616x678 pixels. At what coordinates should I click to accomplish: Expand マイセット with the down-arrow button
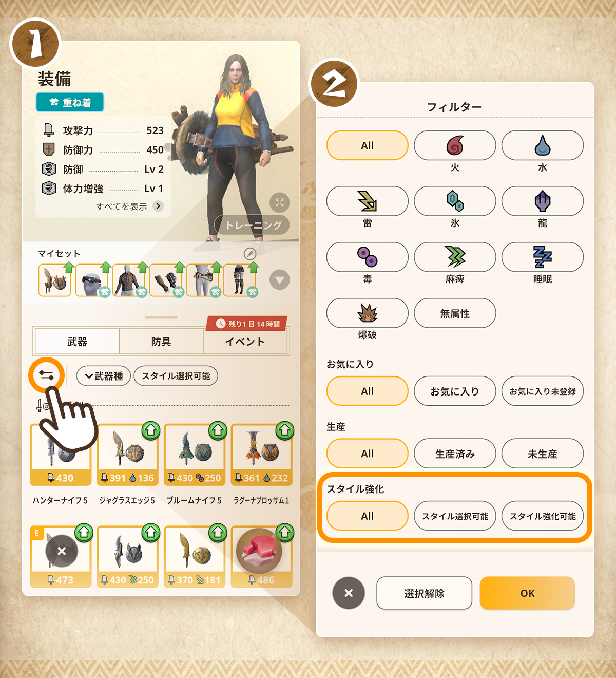(280, 280)
